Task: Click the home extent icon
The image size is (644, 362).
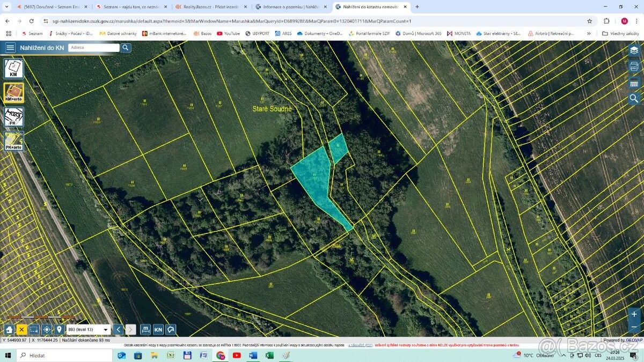Action: tap(9, 329)
